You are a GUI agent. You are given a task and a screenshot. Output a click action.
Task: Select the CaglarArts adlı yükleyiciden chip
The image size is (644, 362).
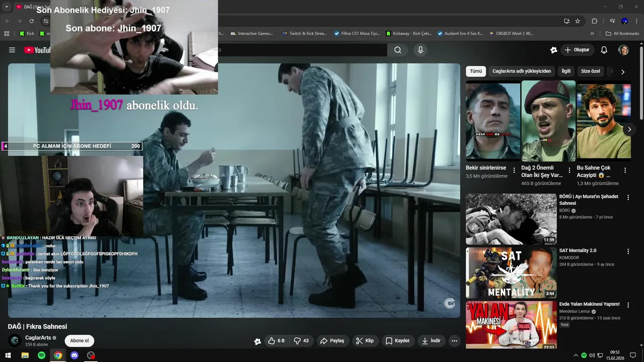522,71
